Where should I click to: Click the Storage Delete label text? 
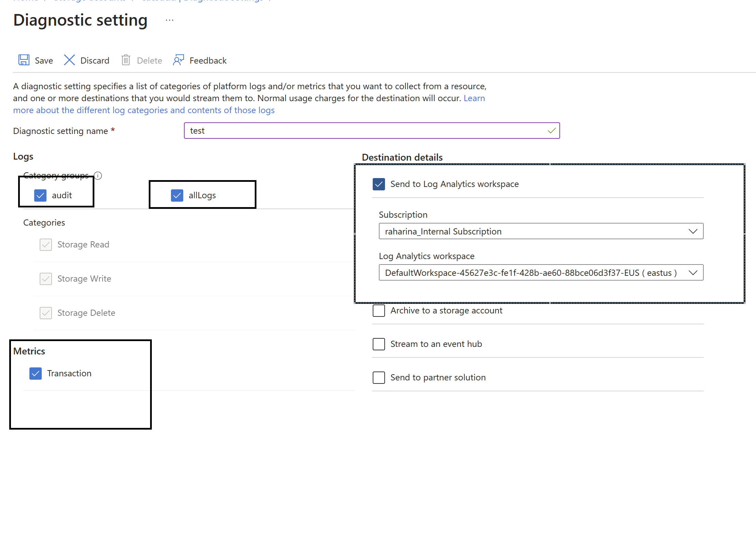[86, 313]
